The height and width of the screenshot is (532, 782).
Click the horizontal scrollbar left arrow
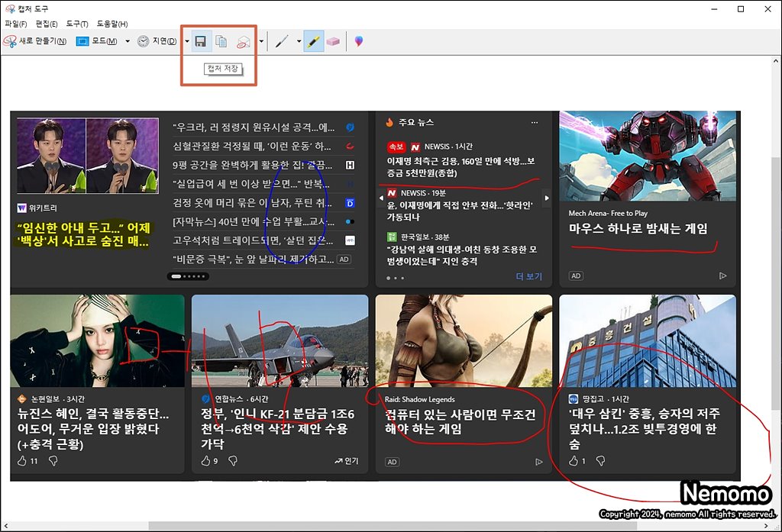pos(5,526)
